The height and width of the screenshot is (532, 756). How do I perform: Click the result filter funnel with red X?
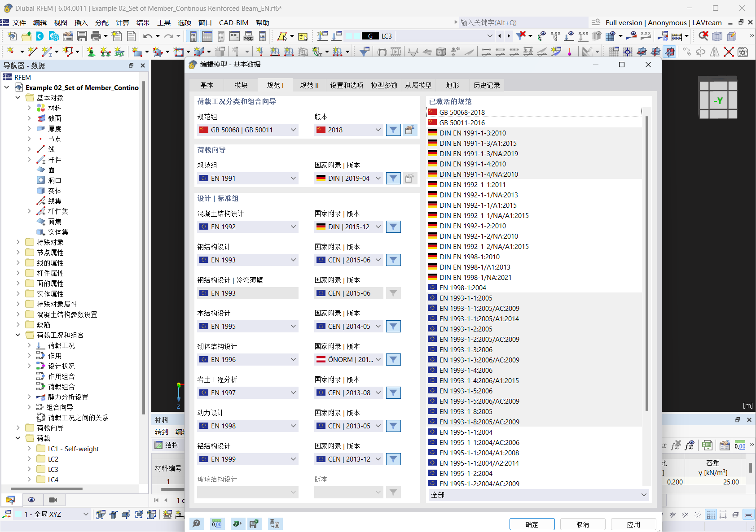click(x=521, y=36)
